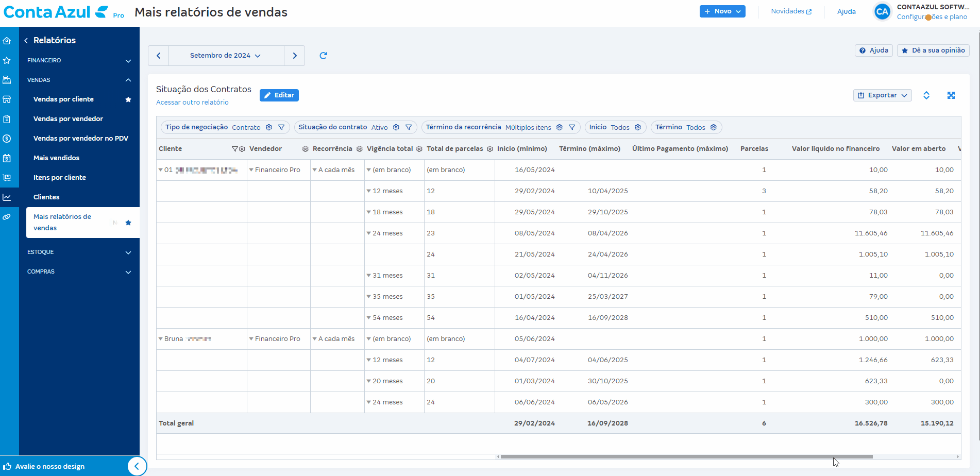Click the Ajuda button with question icon
The height and width of the screenshot is (476, 980).
tap(874, 50)
